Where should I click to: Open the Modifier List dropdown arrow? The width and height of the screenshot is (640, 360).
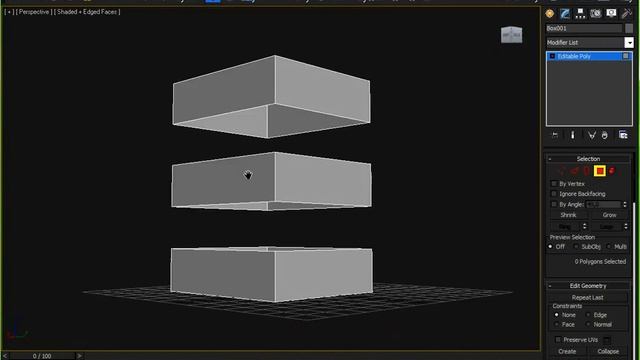(629, 42)
